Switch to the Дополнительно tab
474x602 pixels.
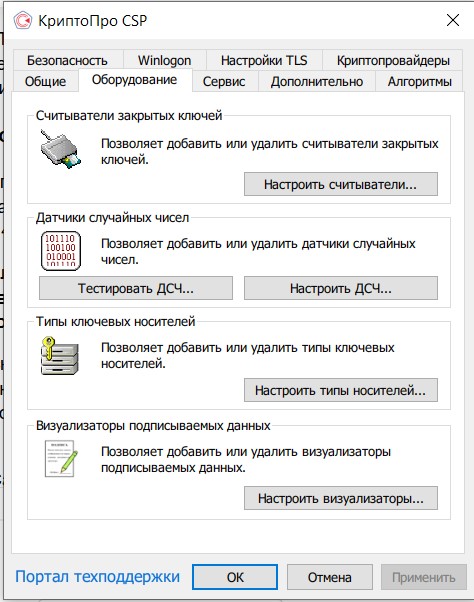[317, 81]
